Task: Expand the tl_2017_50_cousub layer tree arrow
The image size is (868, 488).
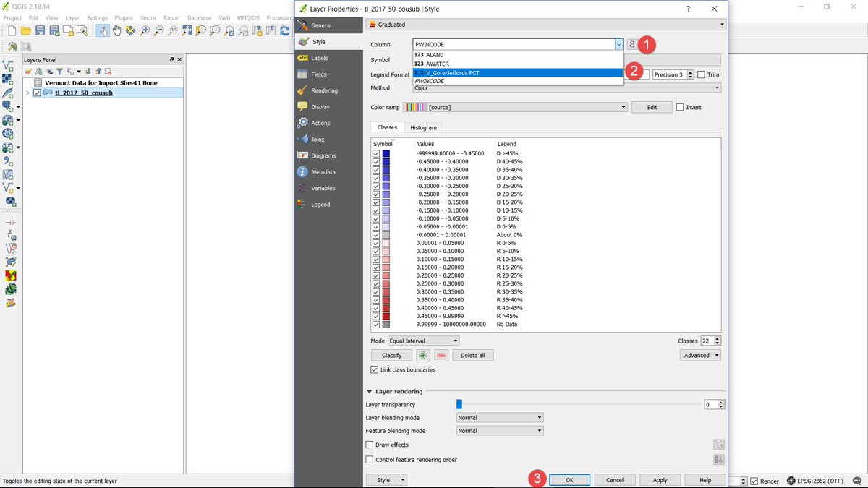Action: [x=27, y=93]
